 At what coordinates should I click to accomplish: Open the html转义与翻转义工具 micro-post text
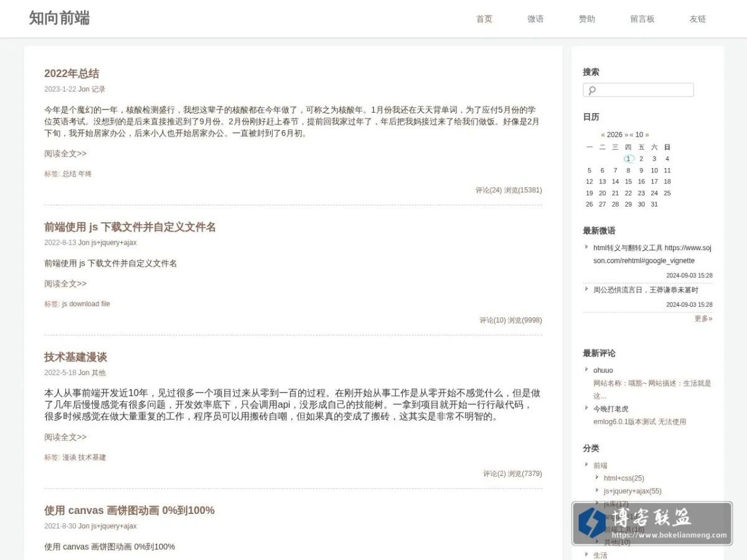coord(652,254)
